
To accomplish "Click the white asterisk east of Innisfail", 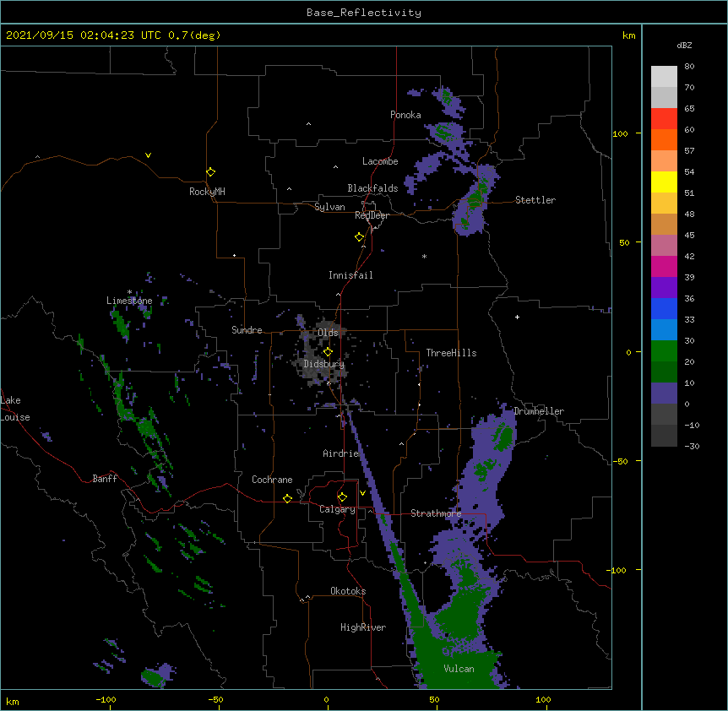I will coord(424,256).
